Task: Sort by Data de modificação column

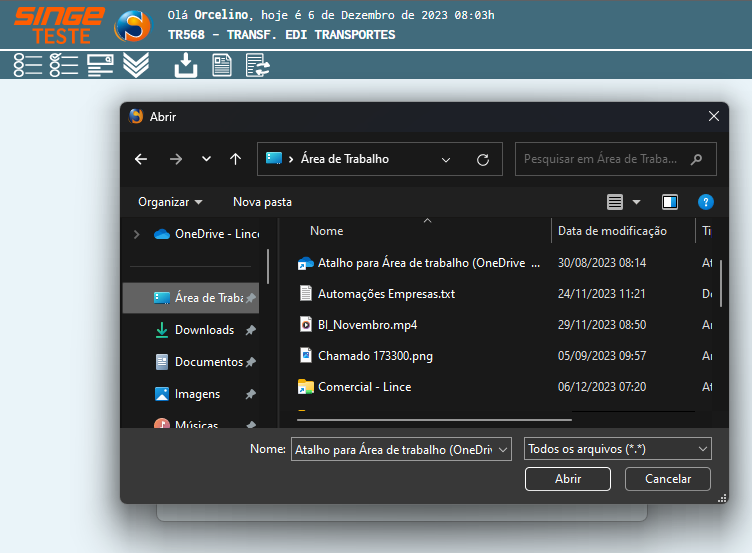Action: click(612, 231)
